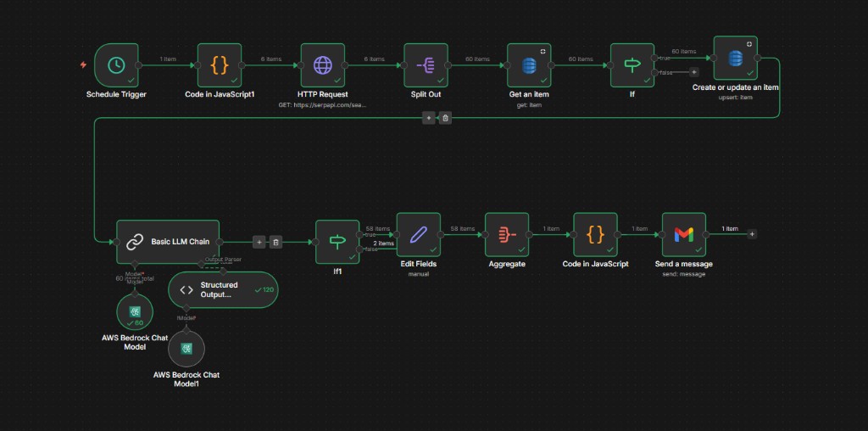Select the Get an item database node
This screenshot has width=868, height=431.
[x=529, y=65]
